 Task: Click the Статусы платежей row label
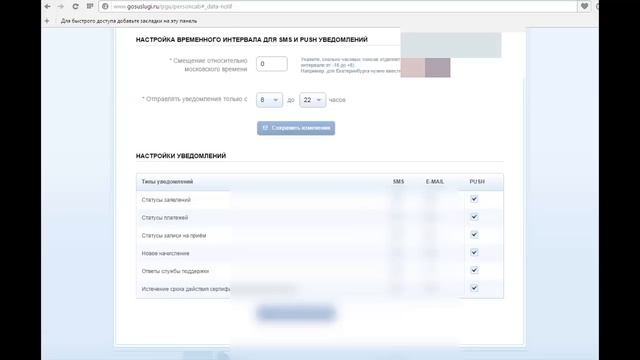click(x=165, y=218)
